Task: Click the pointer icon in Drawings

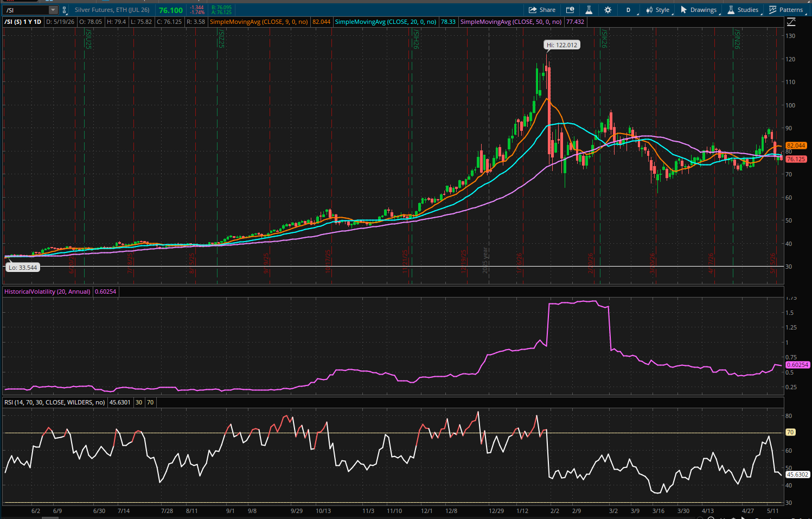Action: point(683,9)
